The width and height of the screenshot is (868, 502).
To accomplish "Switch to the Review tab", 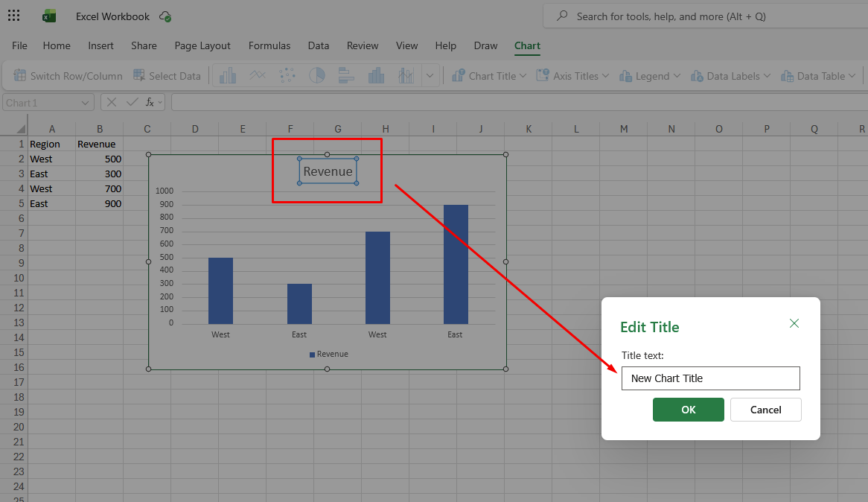I will pyautogui.click(x=362, y=45).
